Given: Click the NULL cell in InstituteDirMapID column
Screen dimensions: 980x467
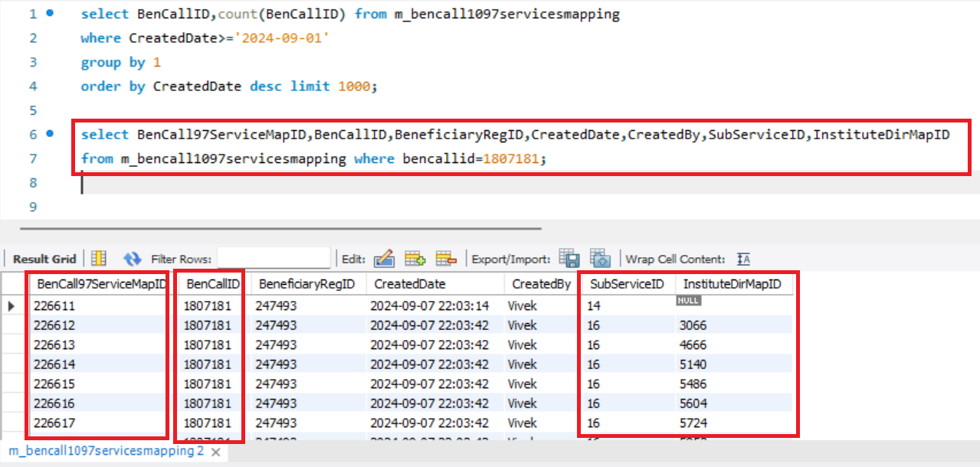Looking at the screenshot, I should (688, 301).
